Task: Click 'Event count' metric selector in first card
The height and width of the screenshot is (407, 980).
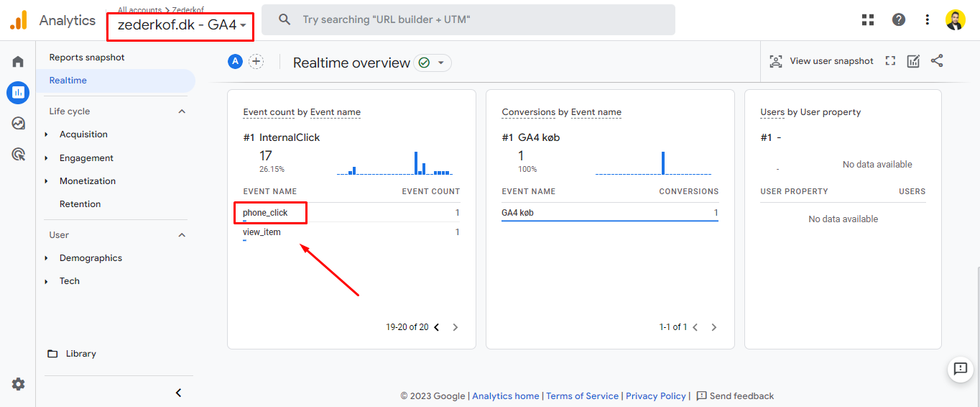Action: [x=269, y=112]
